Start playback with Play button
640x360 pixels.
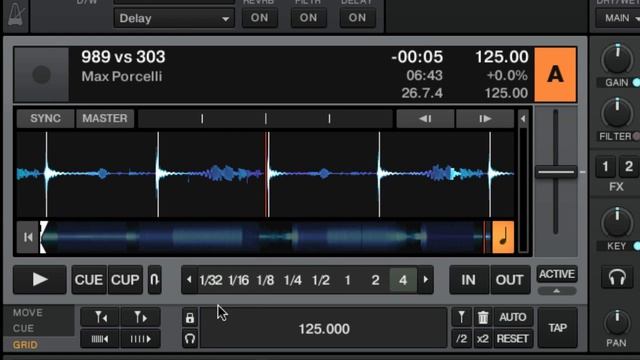(40, 280)
